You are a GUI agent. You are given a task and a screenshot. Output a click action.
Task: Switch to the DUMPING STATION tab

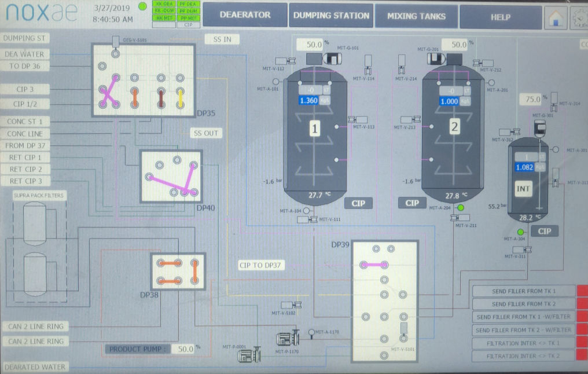331,16
